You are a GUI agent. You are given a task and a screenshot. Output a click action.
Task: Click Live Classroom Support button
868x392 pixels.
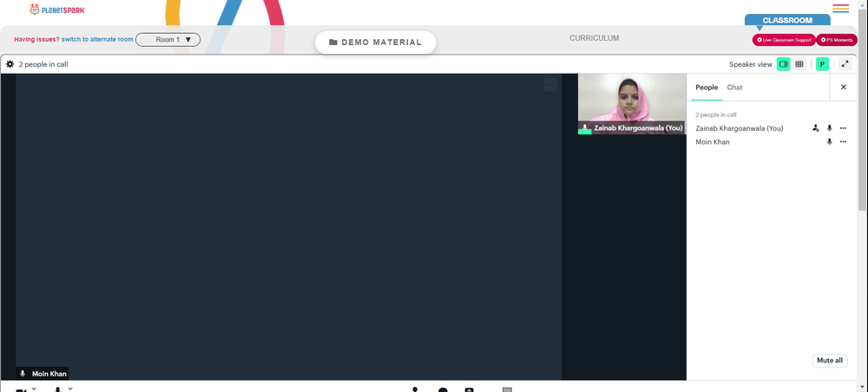pos(784,40)
